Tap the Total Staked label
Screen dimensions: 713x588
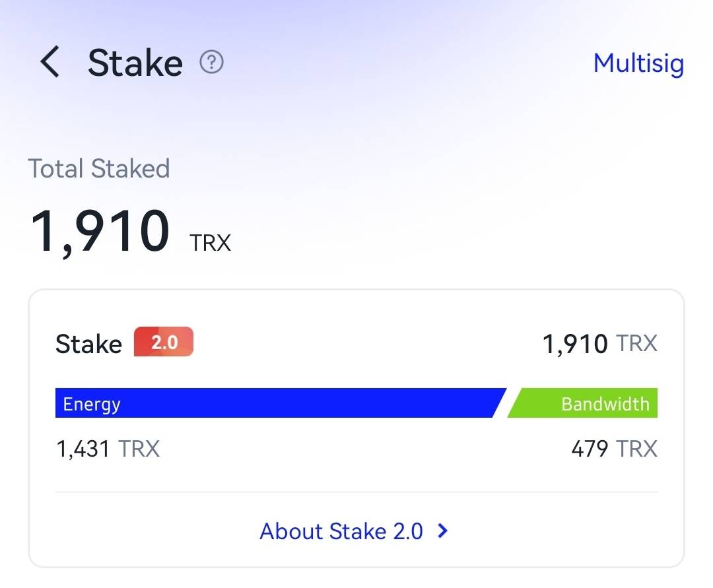point(98,168)
